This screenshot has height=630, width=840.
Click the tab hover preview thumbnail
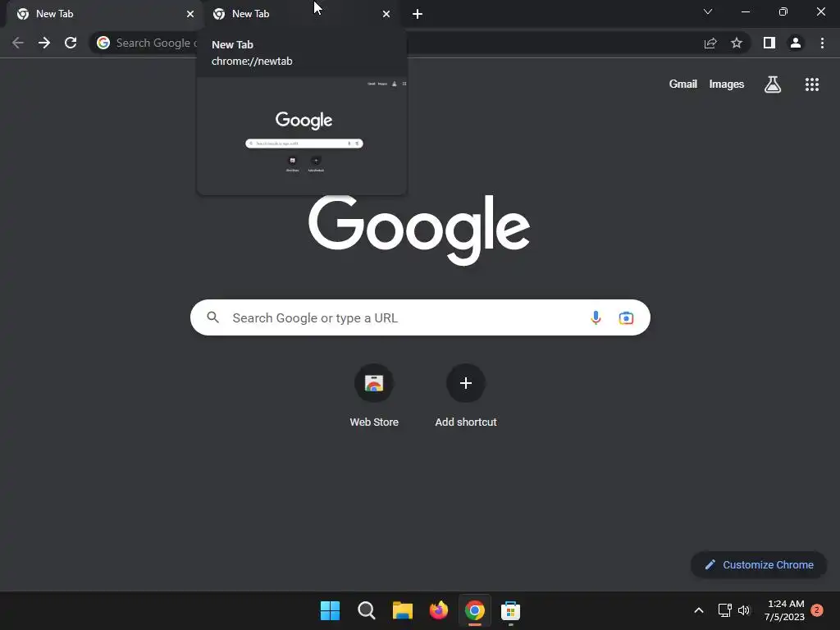coord(302,136)
